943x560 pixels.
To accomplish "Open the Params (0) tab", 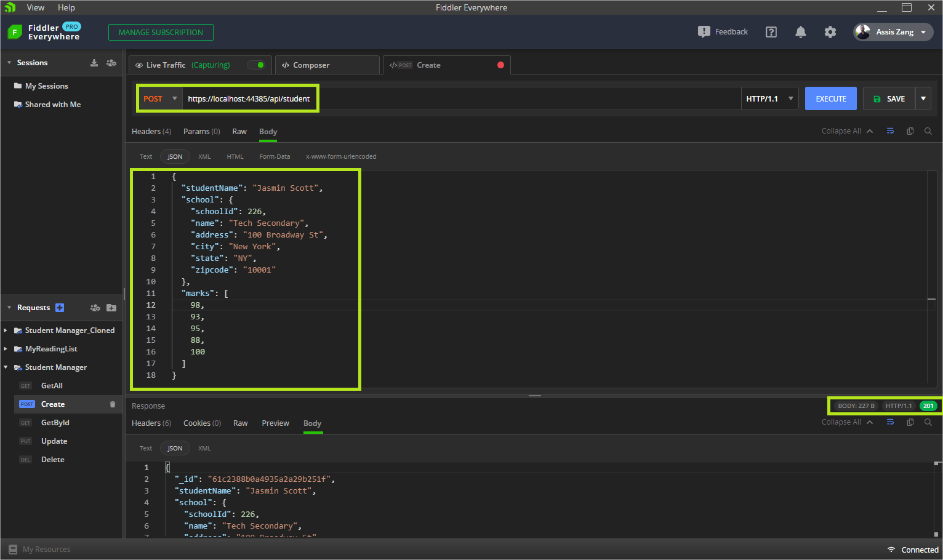I will 202,132.
